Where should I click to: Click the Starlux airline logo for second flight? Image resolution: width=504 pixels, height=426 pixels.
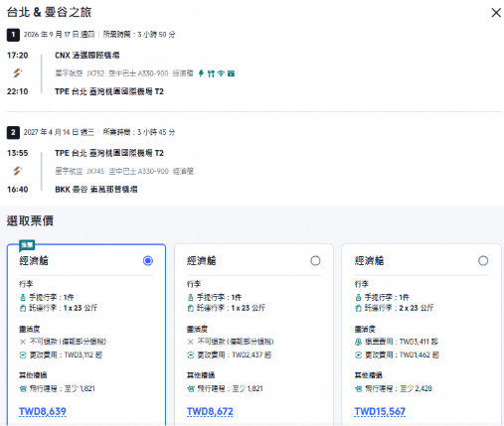[17, 171]
